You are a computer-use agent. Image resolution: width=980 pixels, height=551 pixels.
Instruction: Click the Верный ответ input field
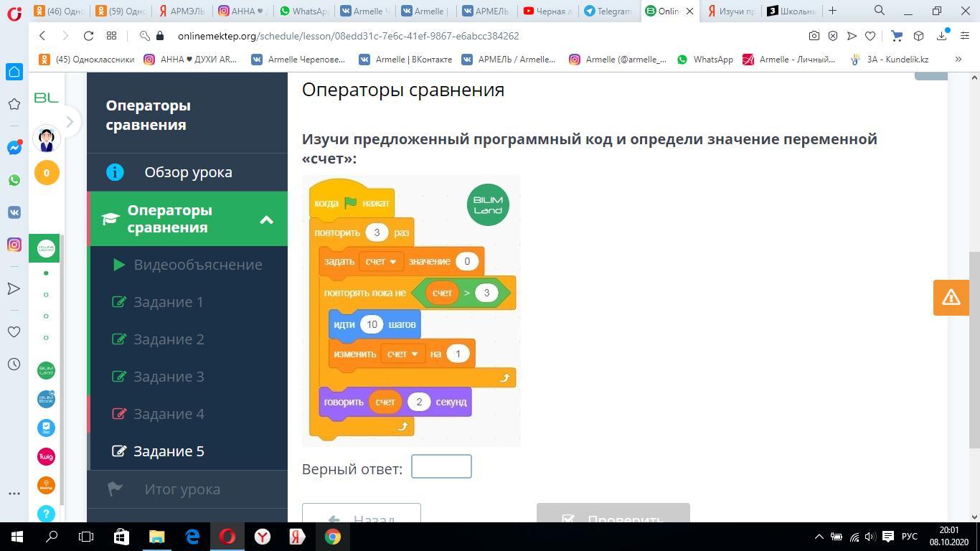(441, 467)
